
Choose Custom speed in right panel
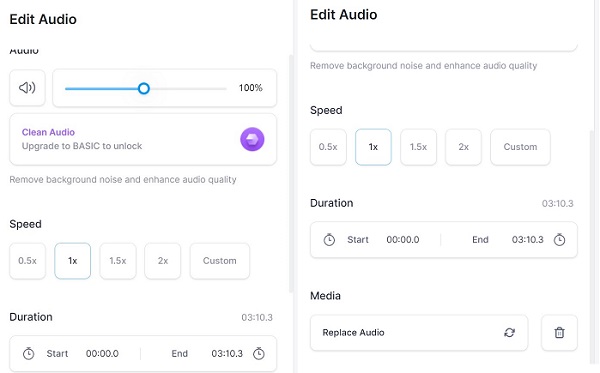(520, 147)
